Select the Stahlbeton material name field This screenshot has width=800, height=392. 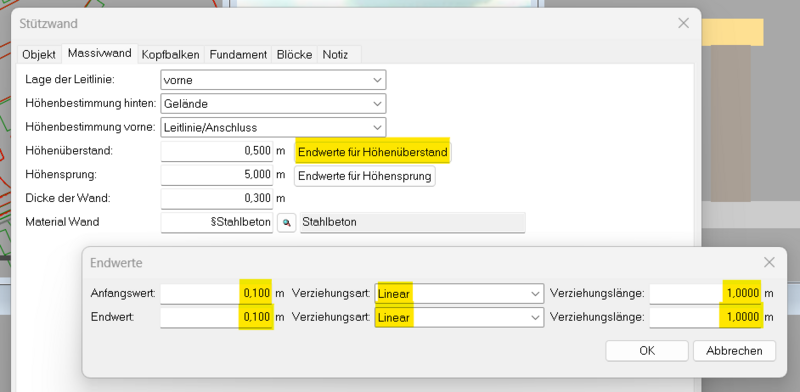click(x=412, y=223)
